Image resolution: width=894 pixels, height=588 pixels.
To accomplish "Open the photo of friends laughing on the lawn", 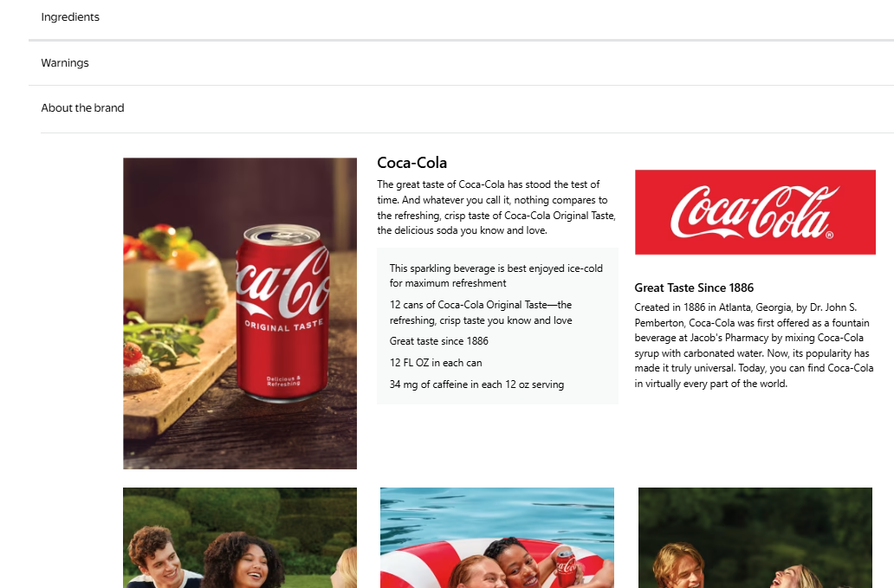I will pos(240,538).
